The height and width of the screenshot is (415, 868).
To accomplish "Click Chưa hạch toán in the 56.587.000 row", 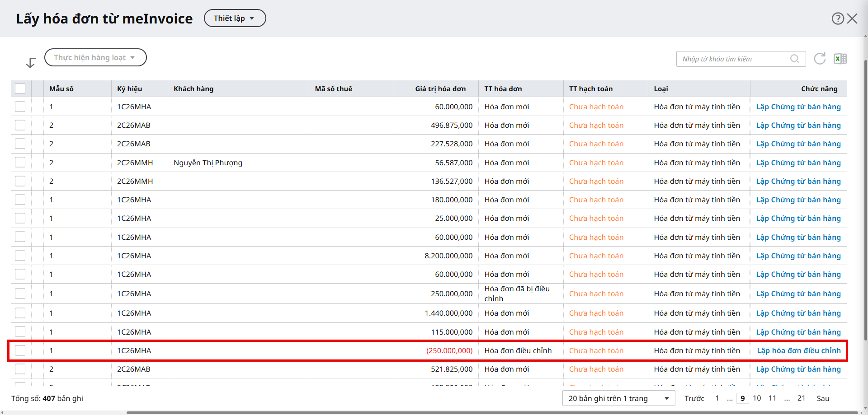I will click(x=596, y=163).
